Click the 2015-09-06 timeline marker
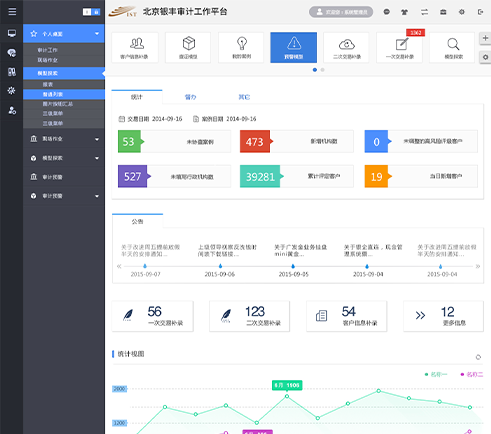 (x=220, y=266)
